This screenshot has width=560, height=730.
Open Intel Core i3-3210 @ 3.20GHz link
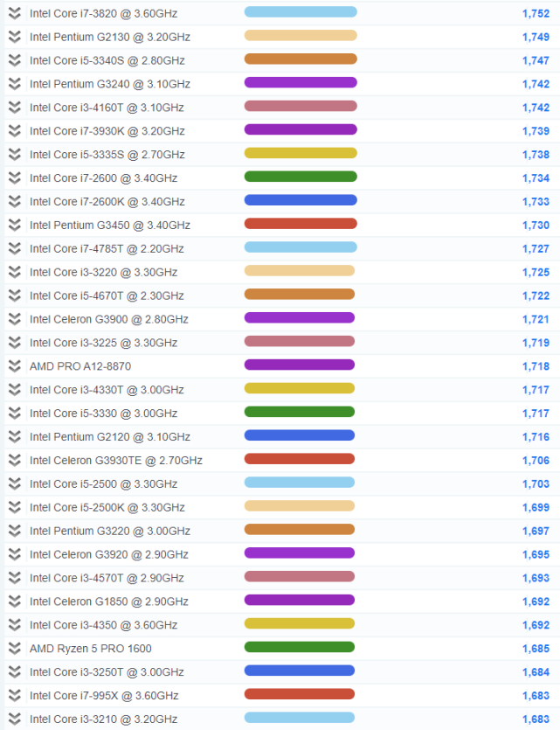[x=103, y=720]
